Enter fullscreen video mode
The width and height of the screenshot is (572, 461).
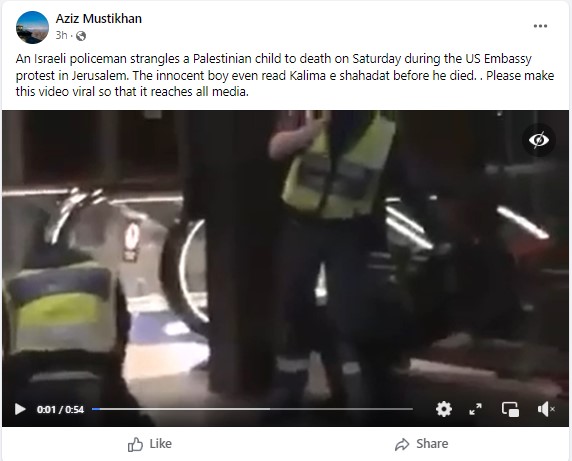coord(475,409)
